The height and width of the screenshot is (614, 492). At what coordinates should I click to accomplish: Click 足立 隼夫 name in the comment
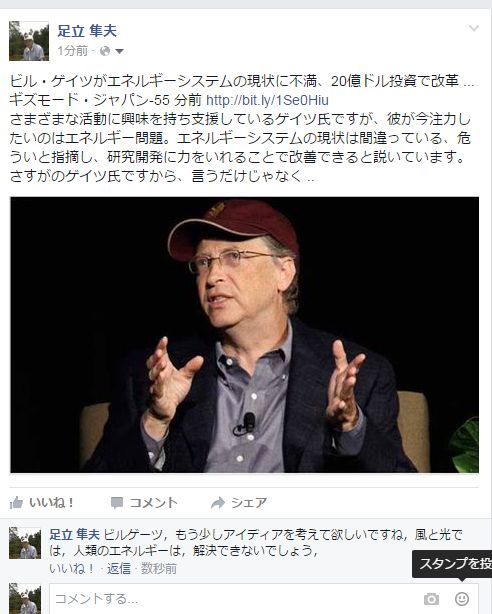pyautogui.click(x=74, y=534)
